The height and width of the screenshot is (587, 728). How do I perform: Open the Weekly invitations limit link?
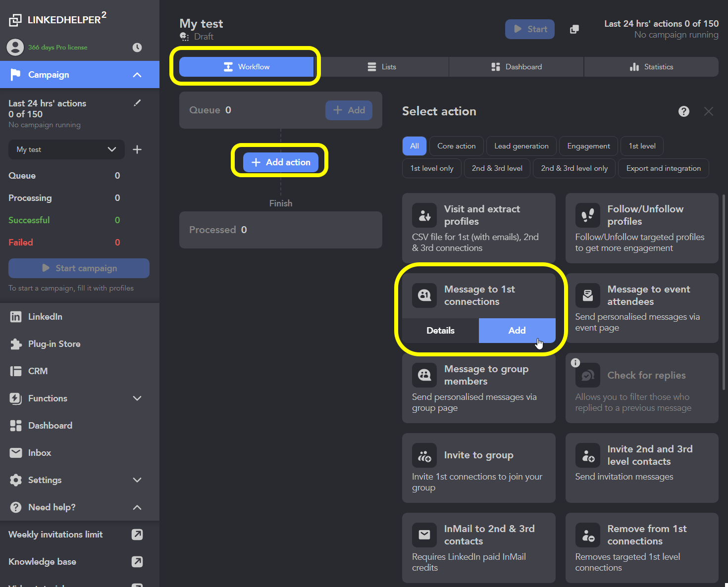55,535
